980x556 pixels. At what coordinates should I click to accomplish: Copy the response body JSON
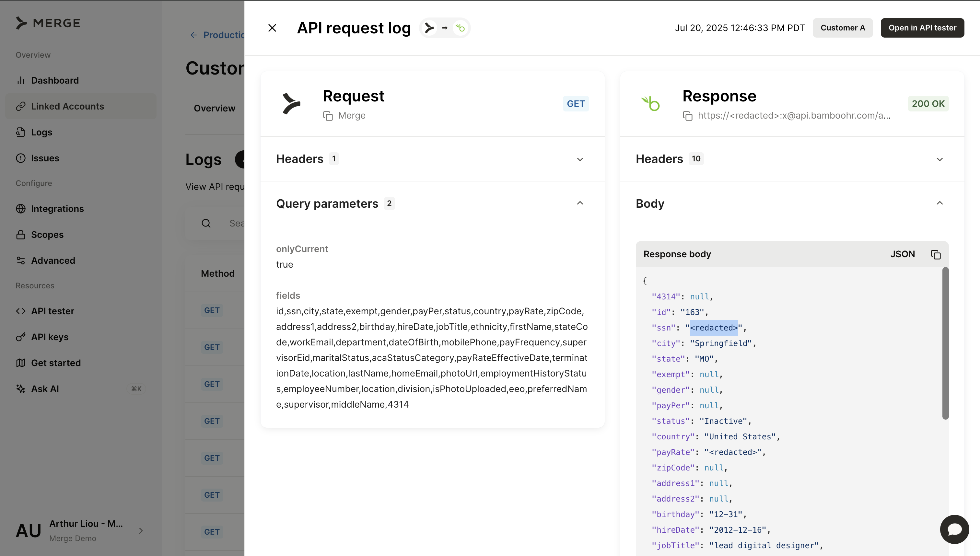click(935, 254)
